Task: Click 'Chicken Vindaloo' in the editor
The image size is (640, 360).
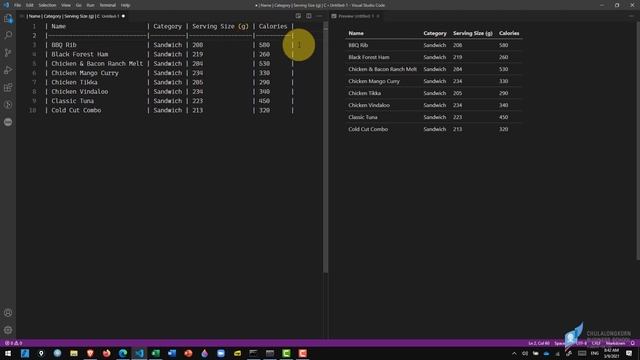Action: click(80, 92)
